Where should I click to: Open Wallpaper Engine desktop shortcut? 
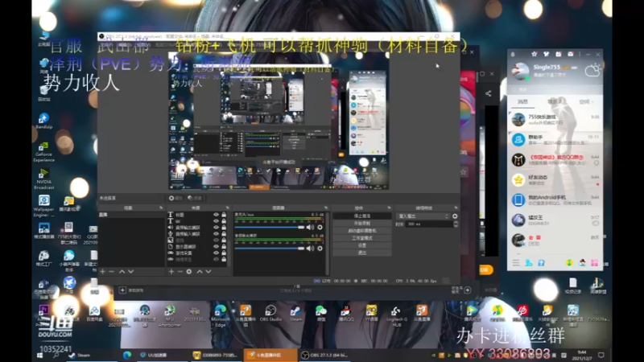[x=44, y=206]
